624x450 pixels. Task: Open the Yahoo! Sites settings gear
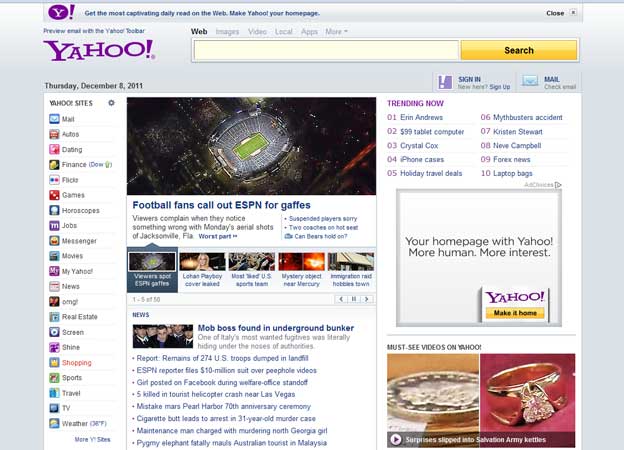tap(111, 103)
